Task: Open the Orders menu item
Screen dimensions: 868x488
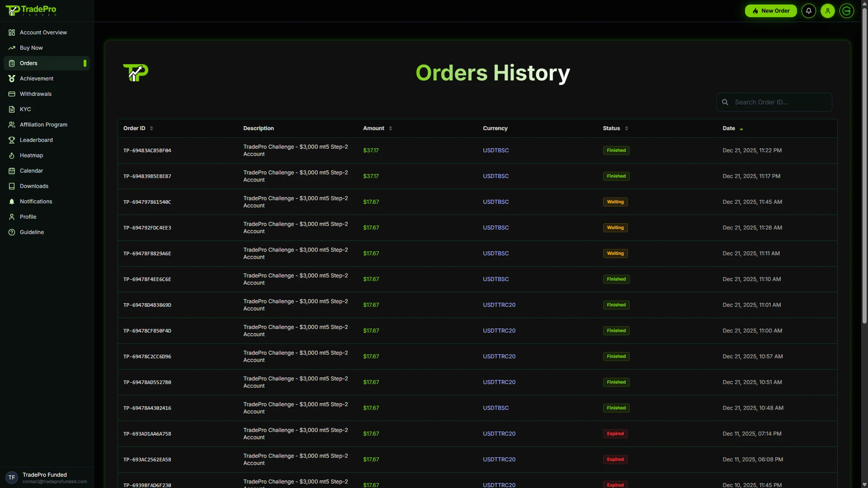Action: 47,63
